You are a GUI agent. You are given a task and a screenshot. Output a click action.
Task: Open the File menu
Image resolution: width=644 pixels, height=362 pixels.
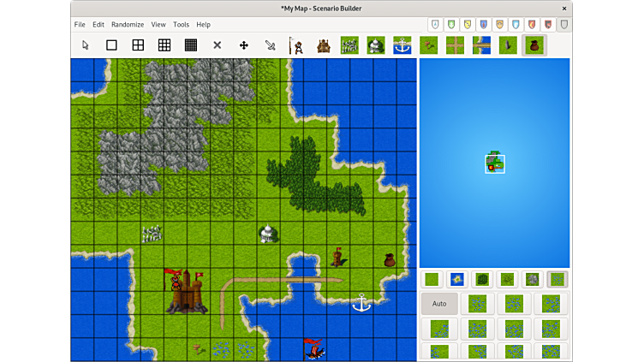pos(80,25)
